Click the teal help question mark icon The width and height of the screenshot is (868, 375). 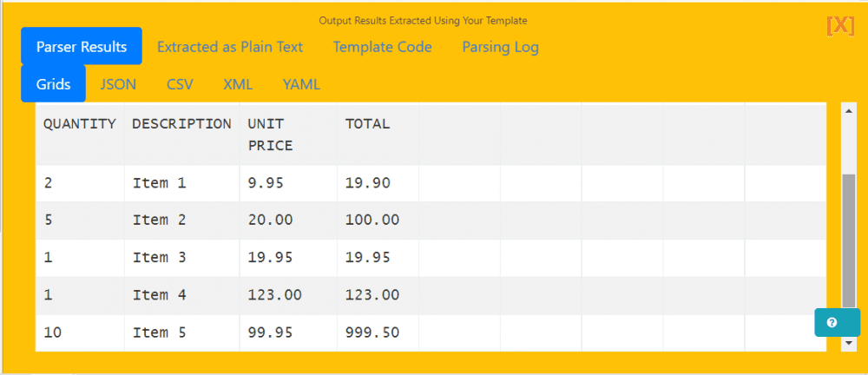[x=832, y=322]
